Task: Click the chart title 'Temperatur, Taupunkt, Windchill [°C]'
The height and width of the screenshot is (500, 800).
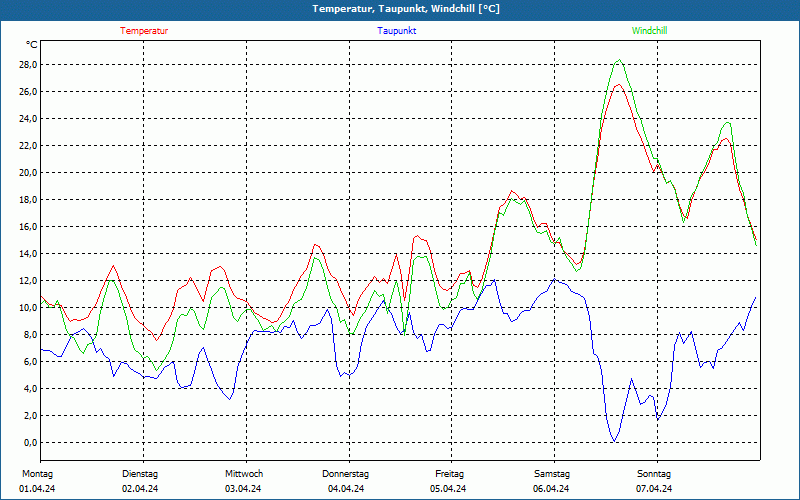Action: pos(406,9)
